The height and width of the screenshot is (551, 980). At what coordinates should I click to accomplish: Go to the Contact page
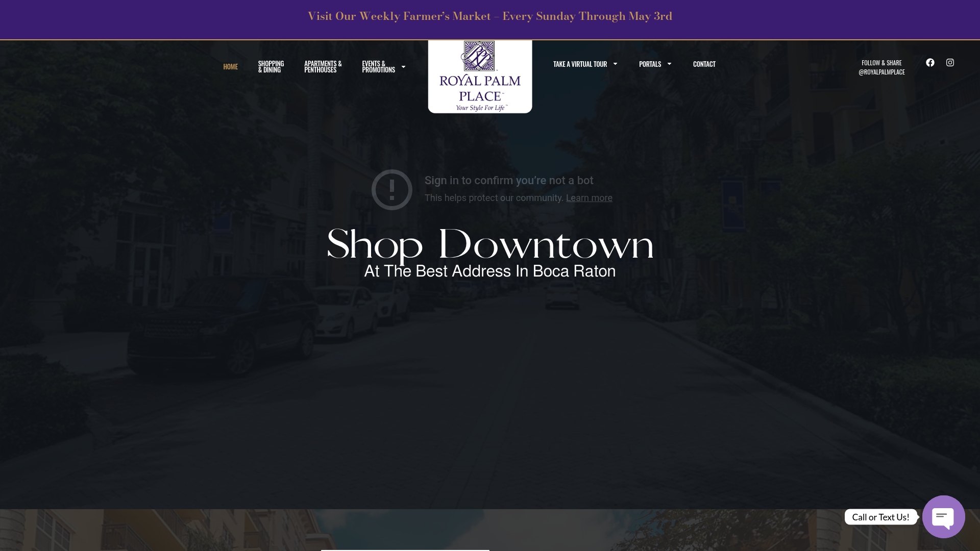704,64
